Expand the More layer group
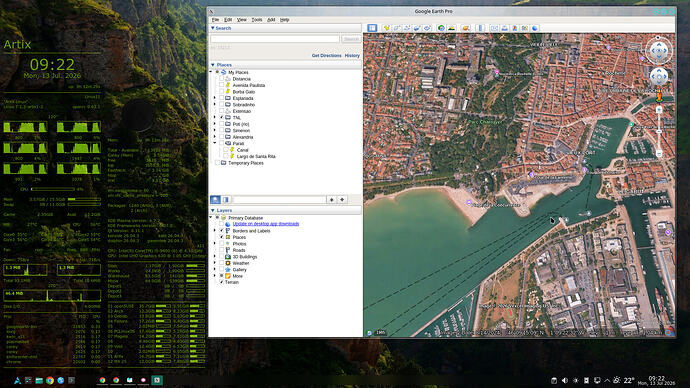Viewport: 690px width, 388px height. coord(215,276)
